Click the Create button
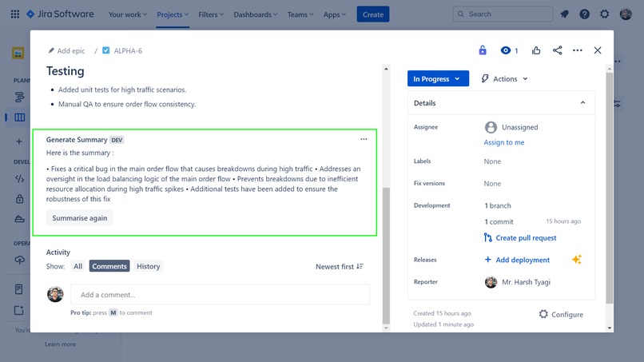Screen dimensions: 644x362 (x=373, y=14)
